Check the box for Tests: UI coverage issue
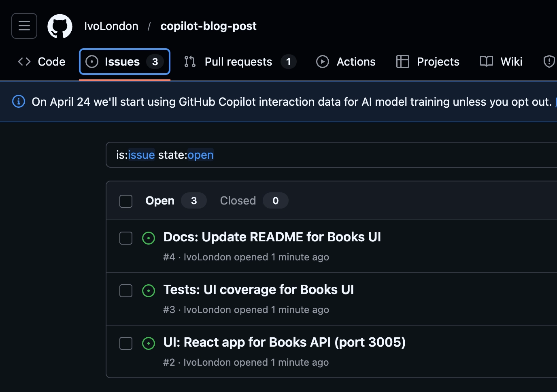 tap(126, 291)
